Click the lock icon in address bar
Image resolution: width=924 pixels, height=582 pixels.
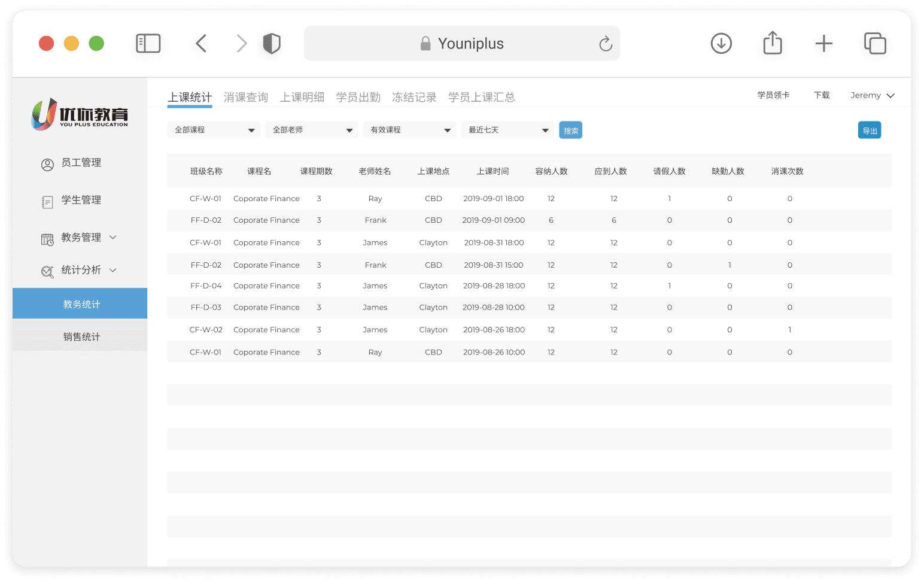click(425, 43)
